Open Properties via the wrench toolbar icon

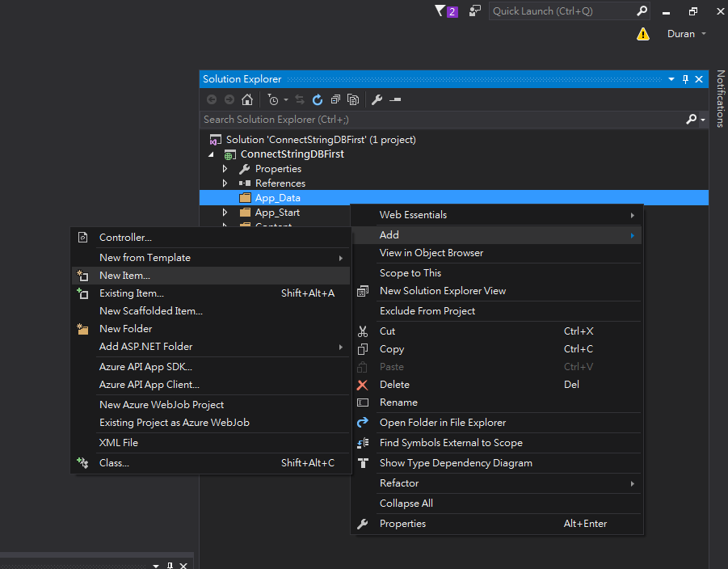pos(377,99)
